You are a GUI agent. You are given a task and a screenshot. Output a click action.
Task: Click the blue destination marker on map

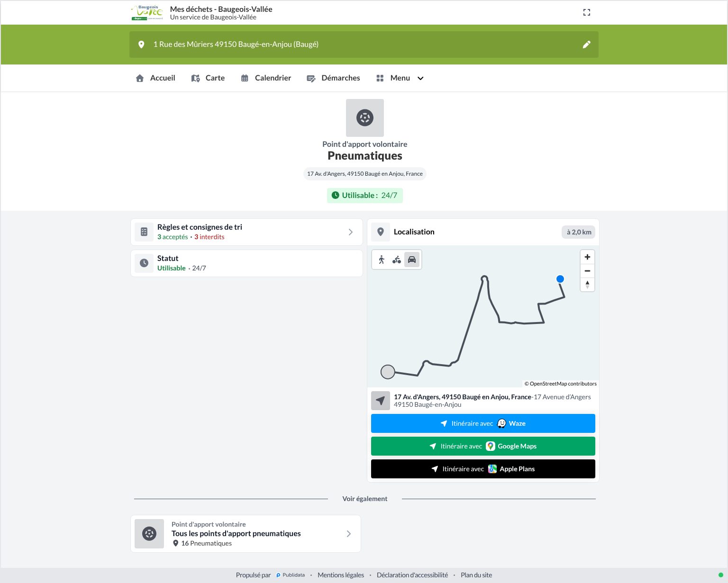coord(560,279)
